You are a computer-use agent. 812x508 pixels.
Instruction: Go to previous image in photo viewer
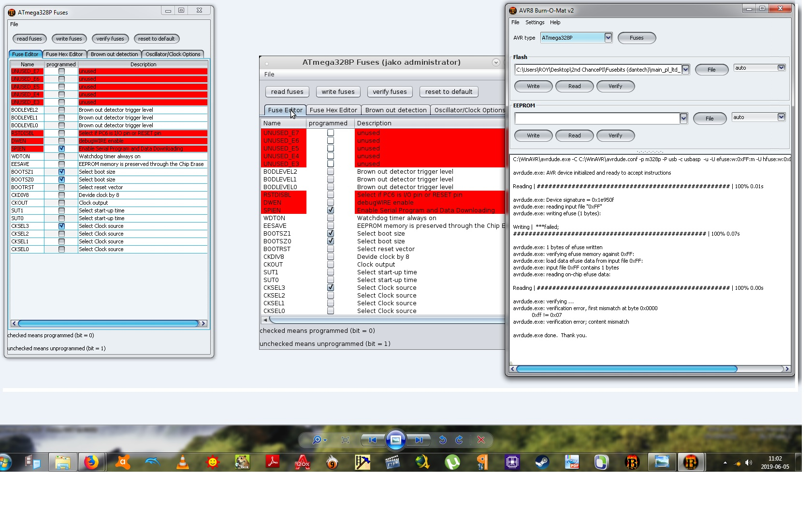pos(372,440)
